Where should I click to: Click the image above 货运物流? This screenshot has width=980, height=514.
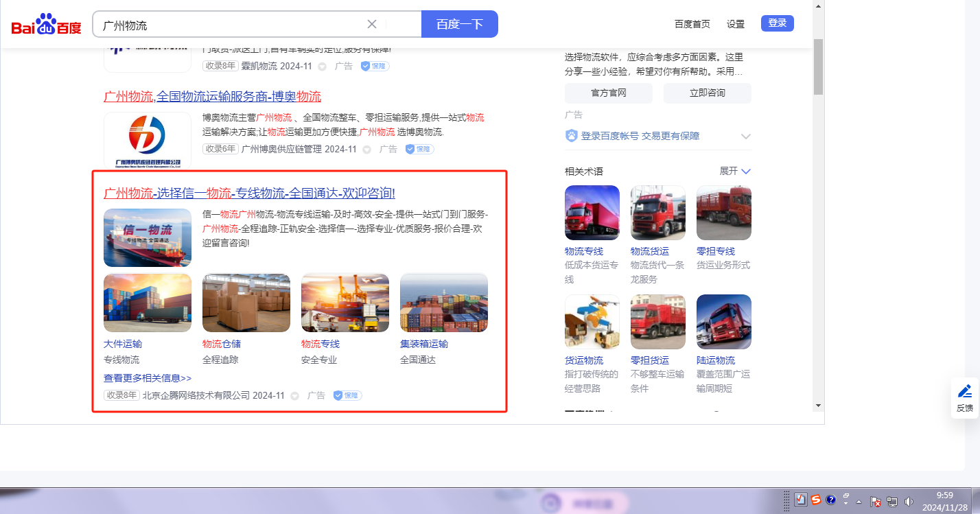click(592, 322)
